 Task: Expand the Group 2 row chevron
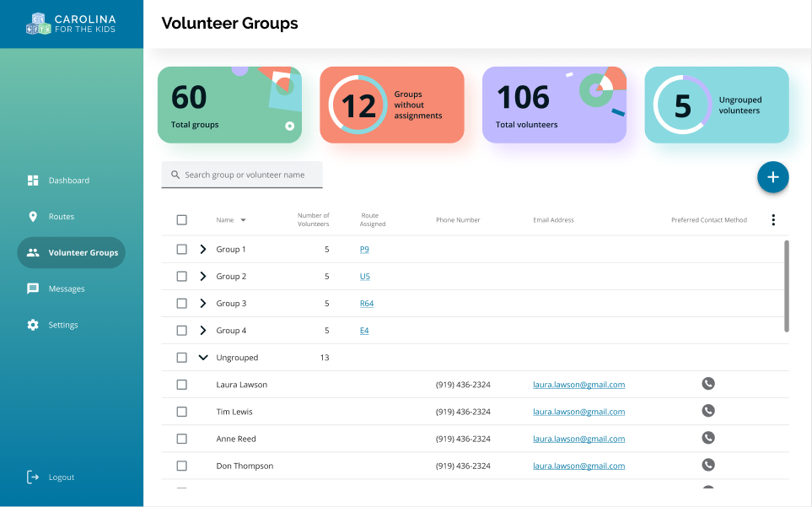tap(202, 277)
